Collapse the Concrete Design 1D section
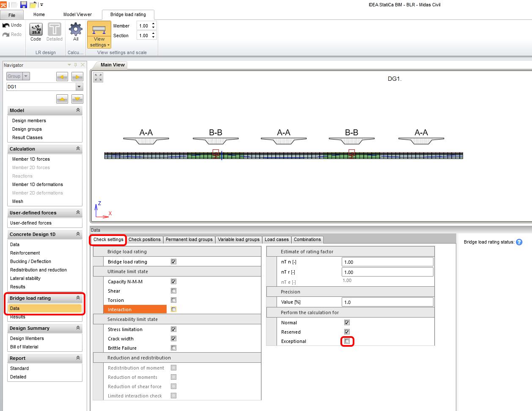 point(78,234)
